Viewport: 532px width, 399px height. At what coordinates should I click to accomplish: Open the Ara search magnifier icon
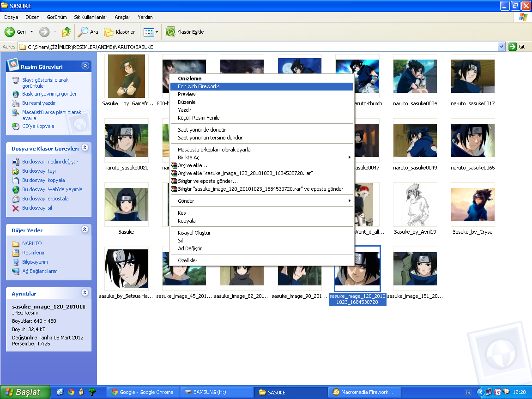[83, 32]
